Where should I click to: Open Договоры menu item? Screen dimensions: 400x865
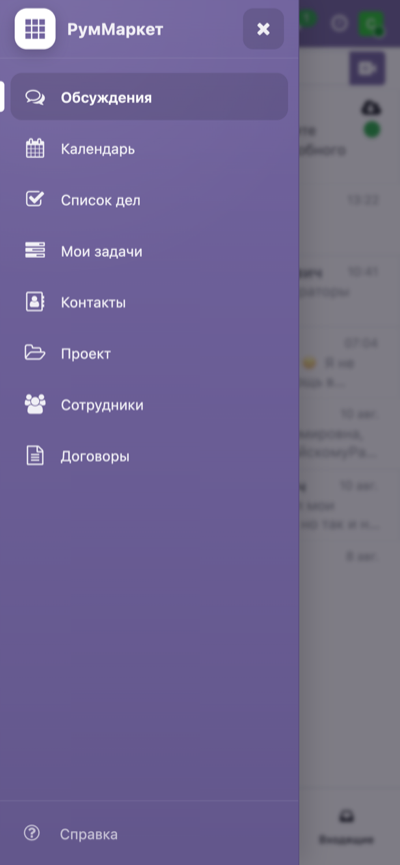tap(149, 456)
